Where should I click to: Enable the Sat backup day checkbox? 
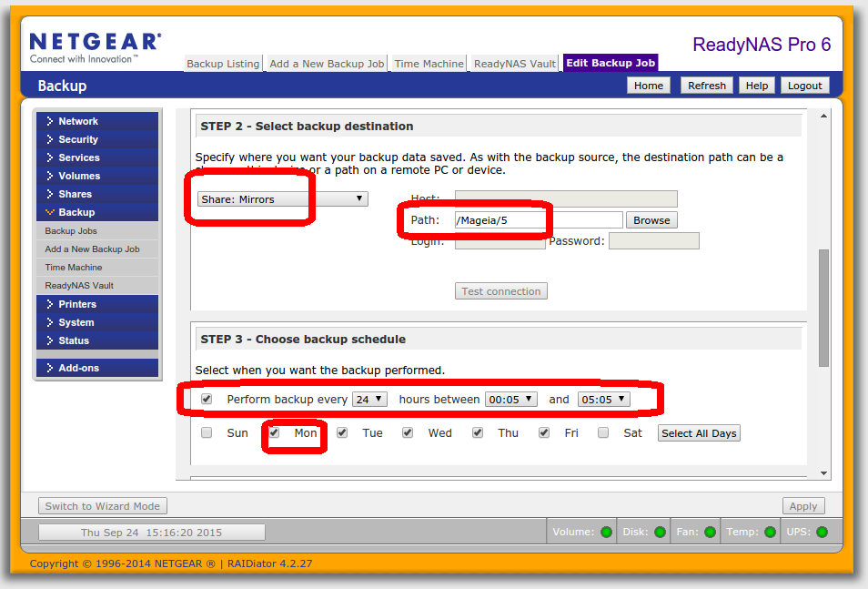[x=603, y=432]
